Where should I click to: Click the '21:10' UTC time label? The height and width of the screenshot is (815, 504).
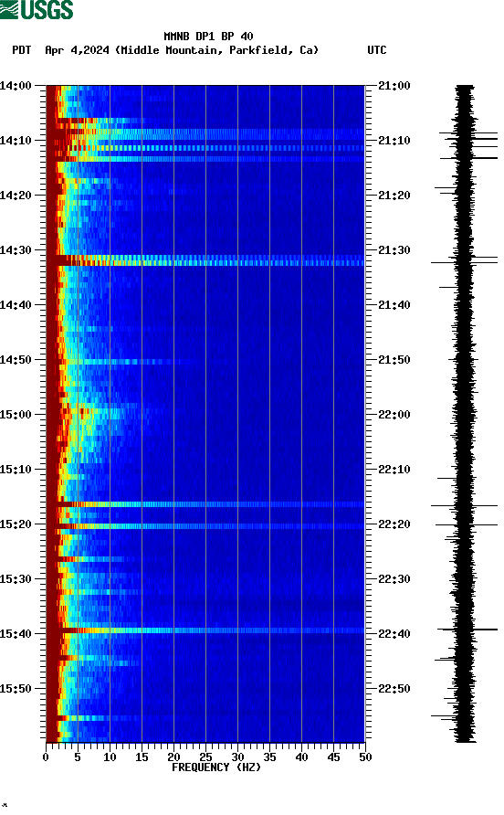(394, 141)
